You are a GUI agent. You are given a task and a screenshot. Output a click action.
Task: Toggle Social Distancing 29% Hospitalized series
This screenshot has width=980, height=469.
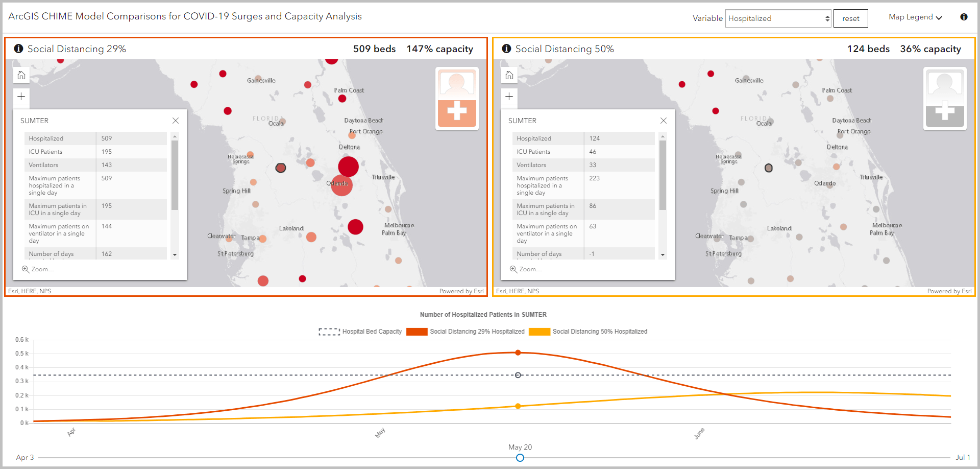coord(465,332)
